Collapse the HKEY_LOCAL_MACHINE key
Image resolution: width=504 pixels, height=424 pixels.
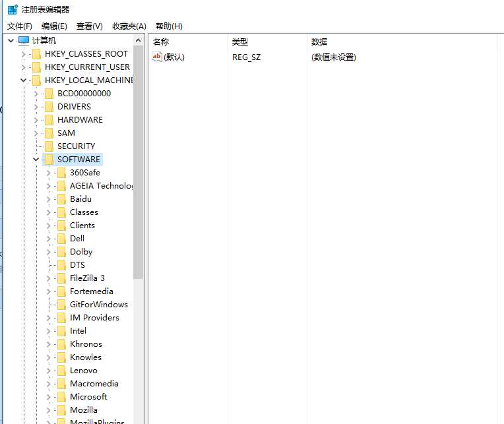24,80
